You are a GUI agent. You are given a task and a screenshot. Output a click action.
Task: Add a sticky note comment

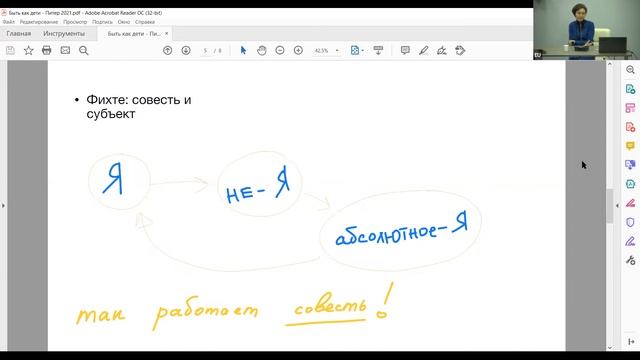[405, 50]
